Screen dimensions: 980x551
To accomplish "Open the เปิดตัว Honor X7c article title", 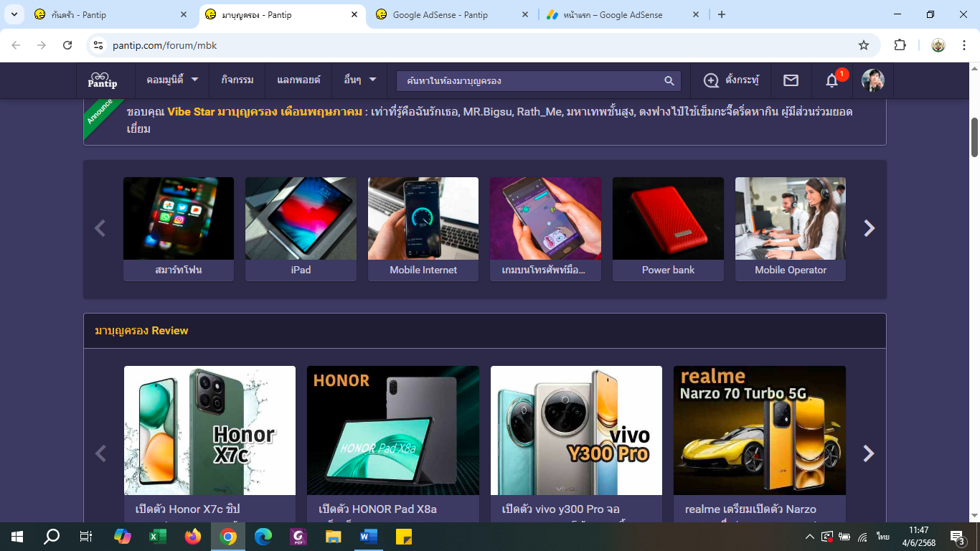I will [188, 509].
